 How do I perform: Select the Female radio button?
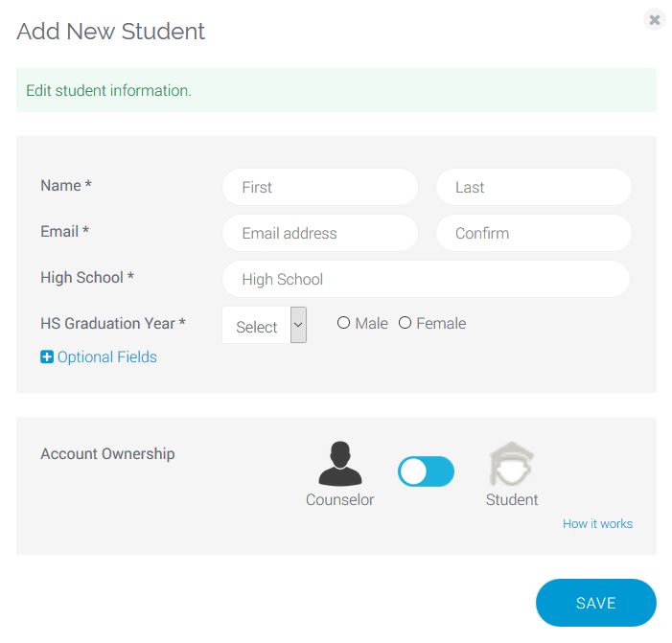(x=405, y=323)
